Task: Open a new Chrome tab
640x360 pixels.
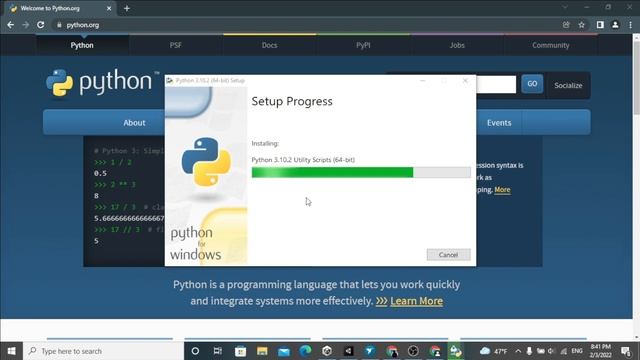Action: (x=127, y=8)
